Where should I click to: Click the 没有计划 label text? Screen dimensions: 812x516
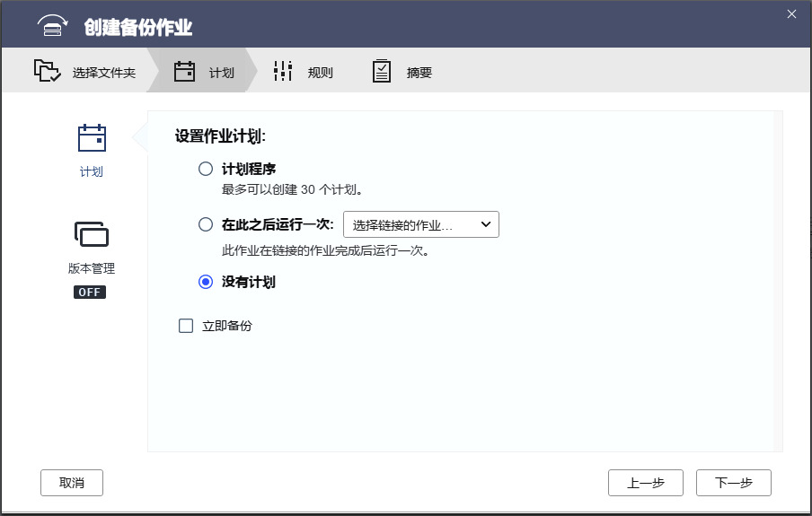click(249, 282)
